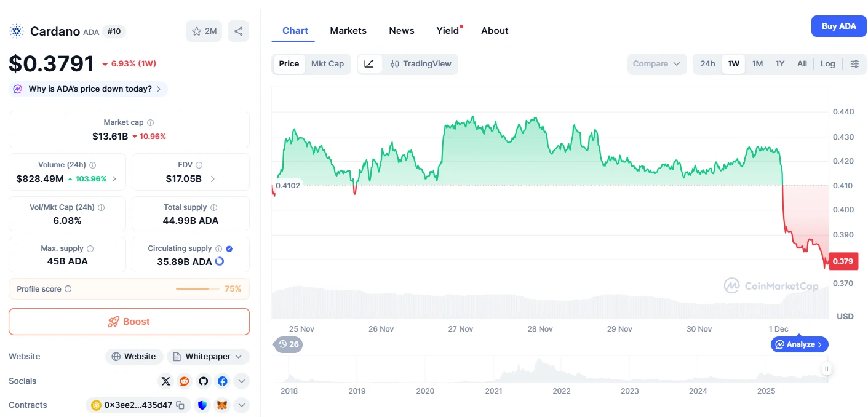This screenshot has height=417, width=868.
Task: Switch to the Markets tab
Action: [x=348, y=31]
